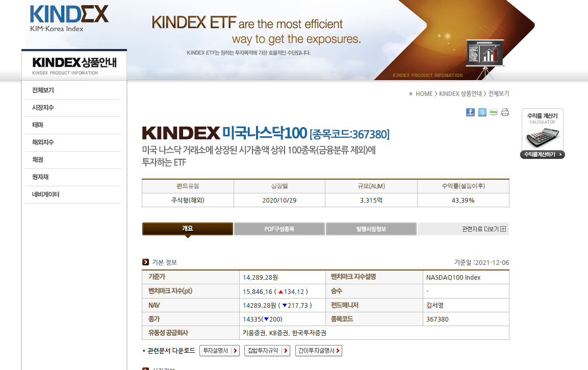Select the return value 43.39%
The image size is (588, 370).
[x=463, y=201]
